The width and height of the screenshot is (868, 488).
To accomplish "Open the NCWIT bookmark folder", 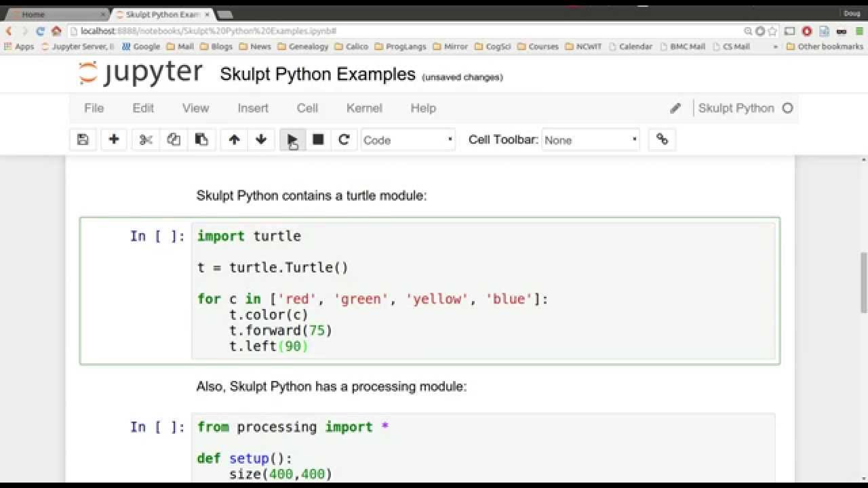I will pos(584,47).
